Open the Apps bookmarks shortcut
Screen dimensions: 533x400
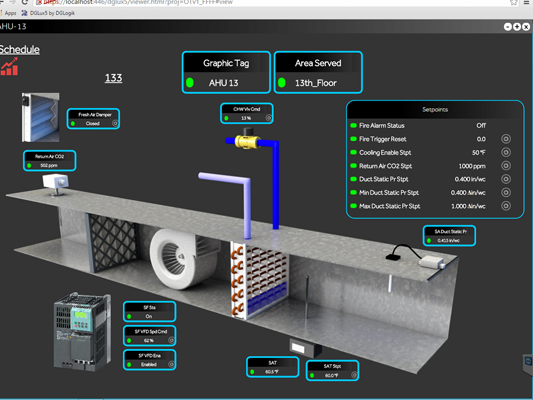(8, 13)
